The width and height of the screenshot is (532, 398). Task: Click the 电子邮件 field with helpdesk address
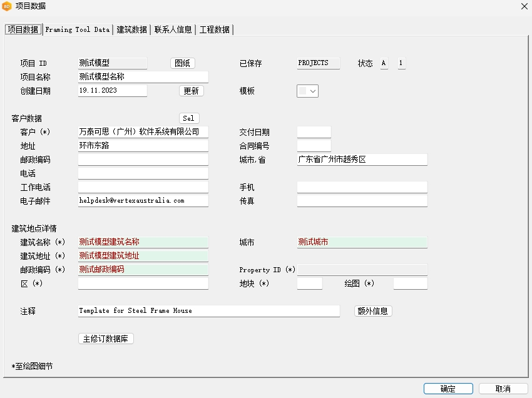click(x=143, y=201)
